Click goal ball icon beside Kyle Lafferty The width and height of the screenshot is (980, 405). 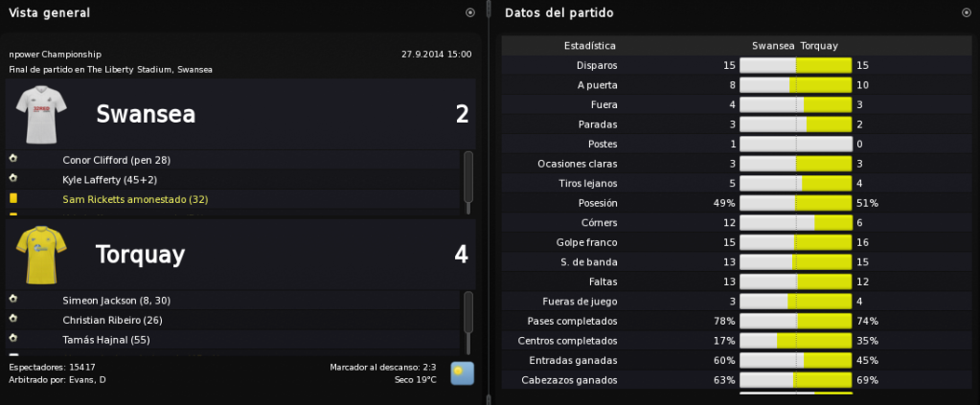(x=13, y=179)
